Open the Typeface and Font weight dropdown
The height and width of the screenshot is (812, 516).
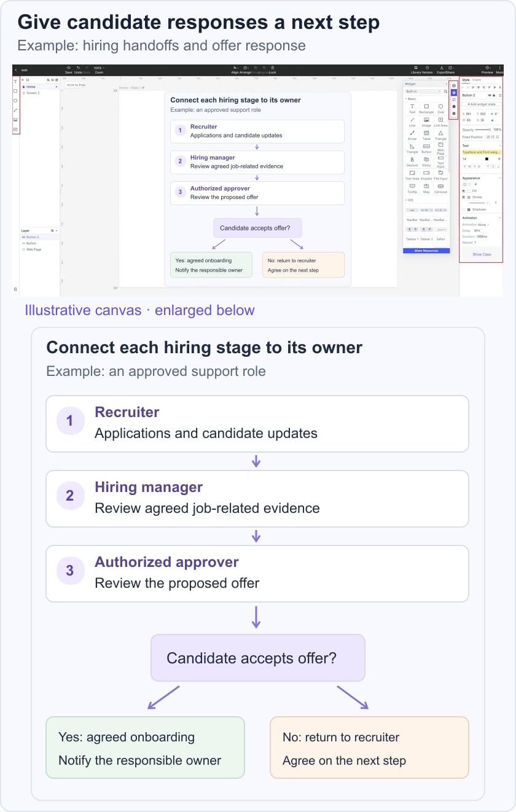(482, 152)
